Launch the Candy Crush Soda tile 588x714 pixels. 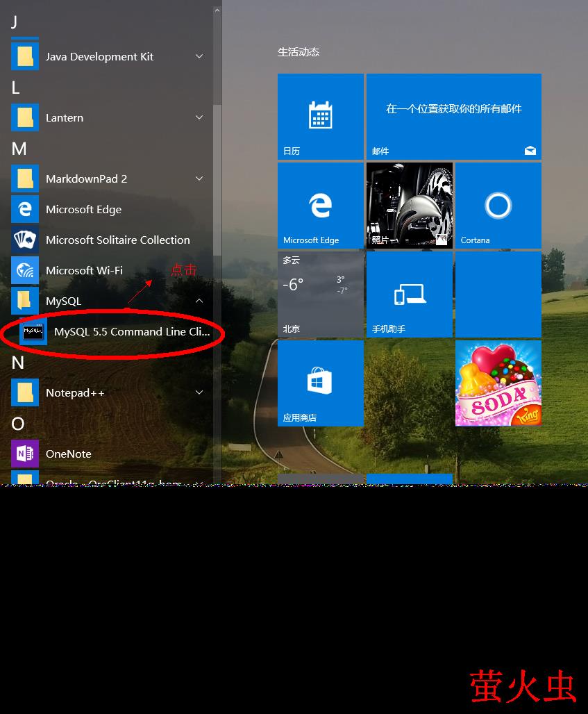click(x=498, y=383)
